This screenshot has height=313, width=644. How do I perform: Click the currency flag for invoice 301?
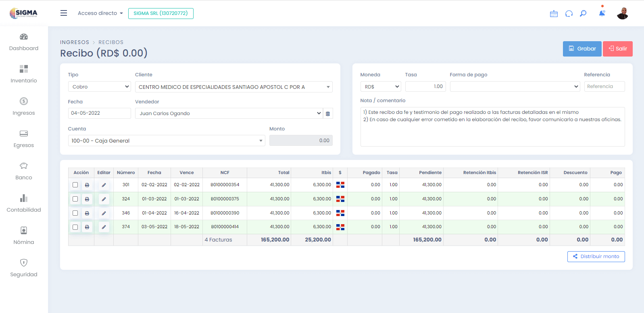click(x=340, y=185)
